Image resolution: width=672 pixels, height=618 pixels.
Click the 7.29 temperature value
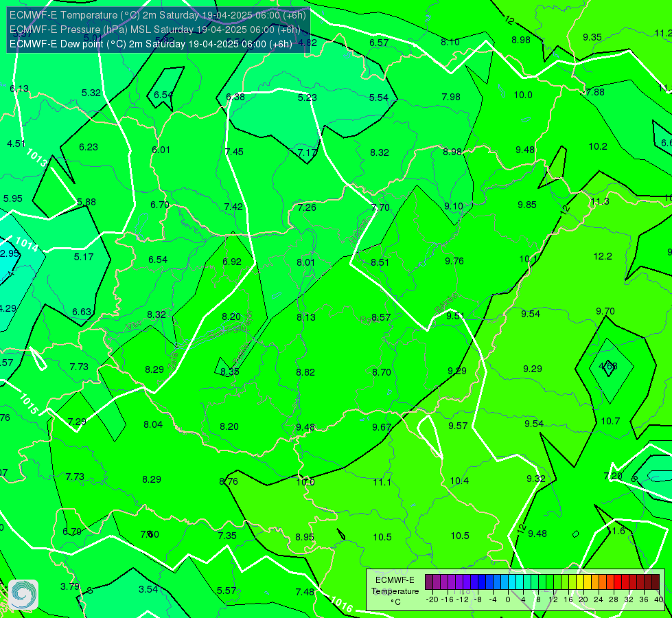[77, 422]
